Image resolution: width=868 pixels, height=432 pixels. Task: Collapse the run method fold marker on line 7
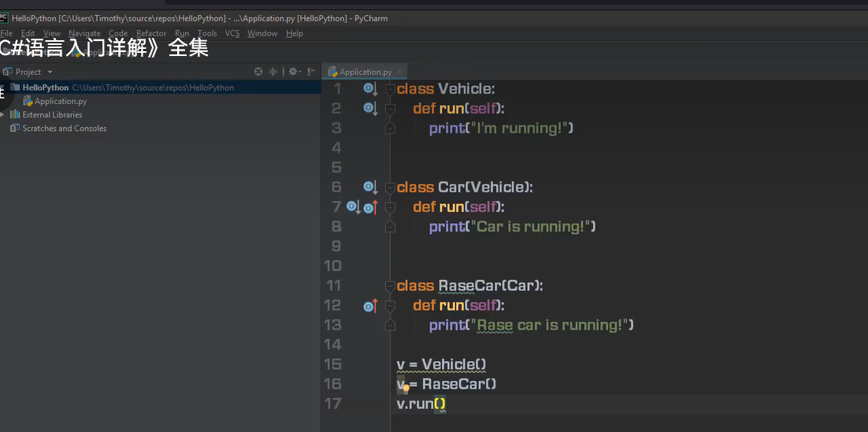pos(390,207)
